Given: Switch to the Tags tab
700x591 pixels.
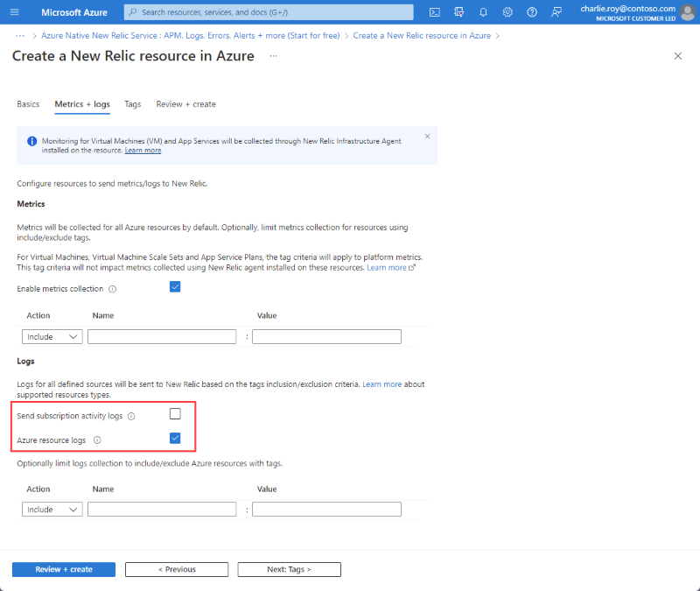Looking at the screenshot, I should click(x=133, y=104).
